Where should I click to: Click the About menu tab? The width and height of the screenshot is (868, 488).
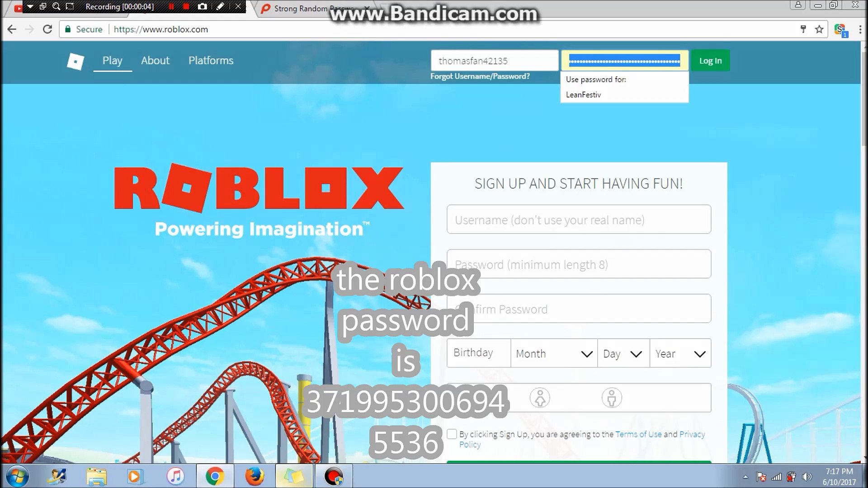pyautogui.click(x=155, y=60)
